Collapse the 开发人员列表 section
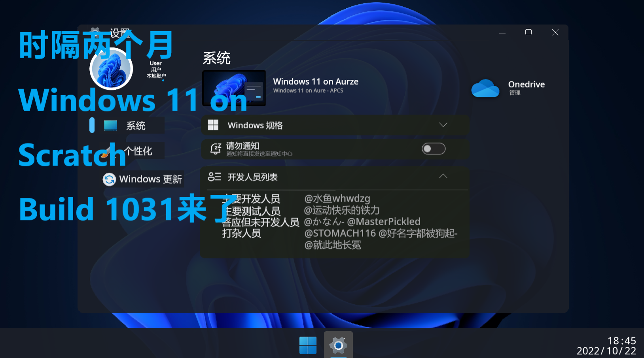The width and height of the screenshot is (644, 358). coord(443,176)
